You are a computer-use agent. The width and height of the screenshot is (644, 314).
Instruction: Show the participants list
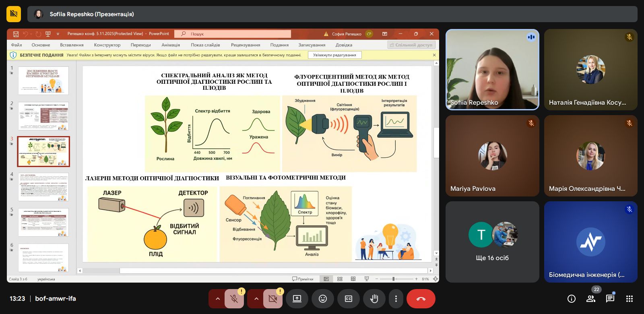coord(591,299)
